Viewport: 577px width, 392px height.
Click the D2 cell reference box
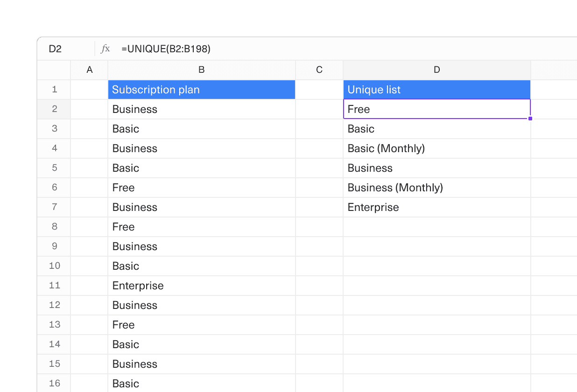tap(56, 49)
